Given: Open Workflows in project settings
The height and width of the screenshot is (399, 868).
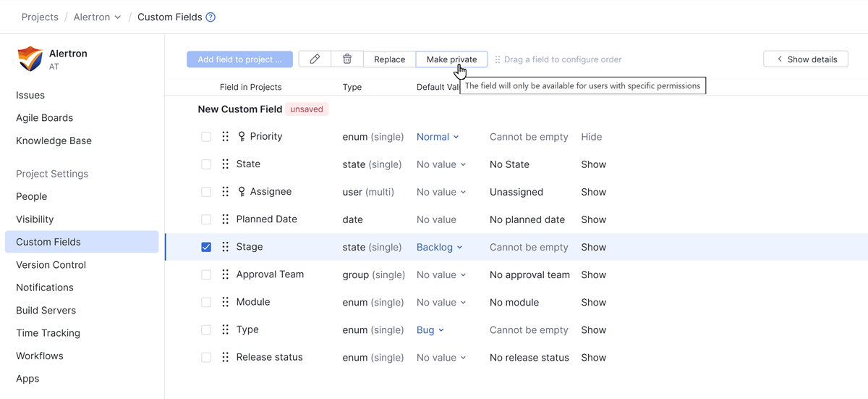Looking at the screenshot, I should 40,356.
